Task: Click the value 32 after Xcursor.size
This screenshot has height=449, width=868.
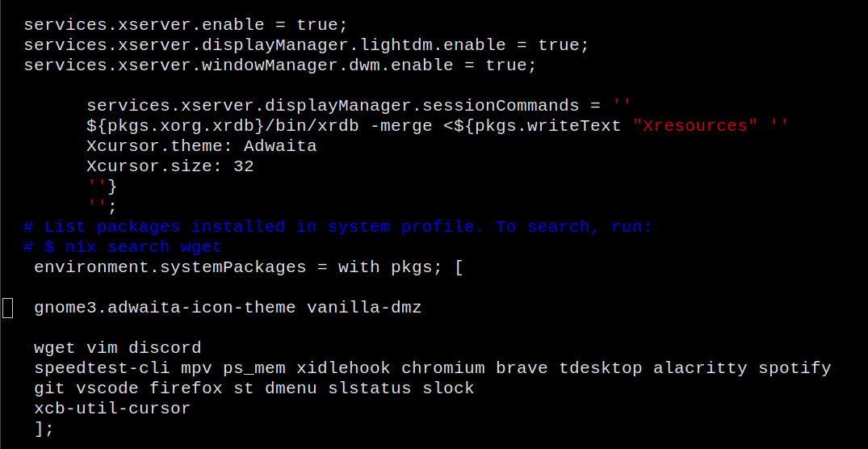Action: (244, 166)
